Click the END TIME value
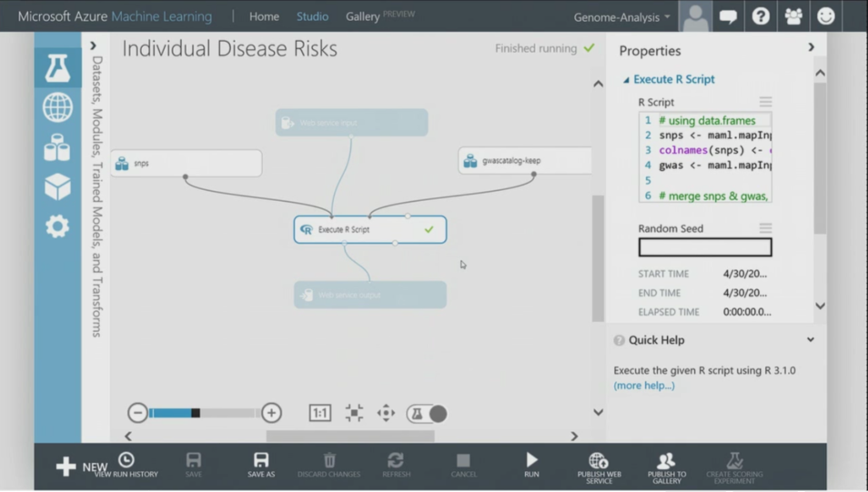The image size is (868, 492). point(744,293)
